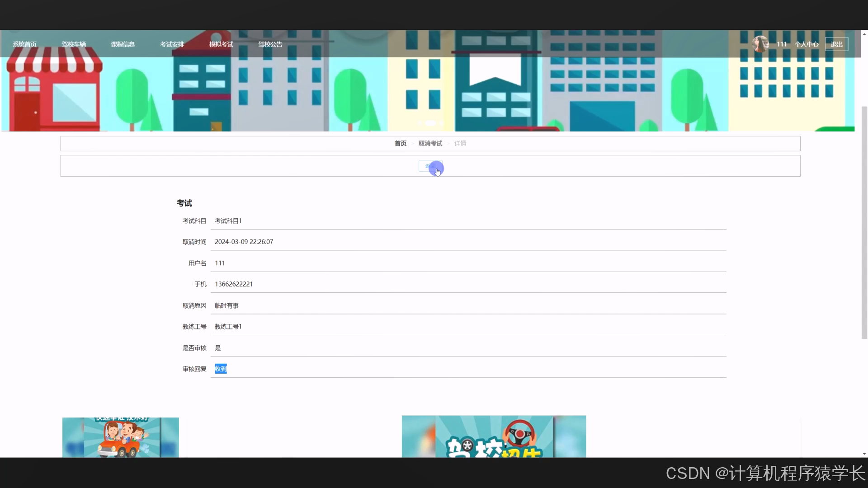
Task: Click 首页 in breadcrumb
Action: (x=401, y=143)
